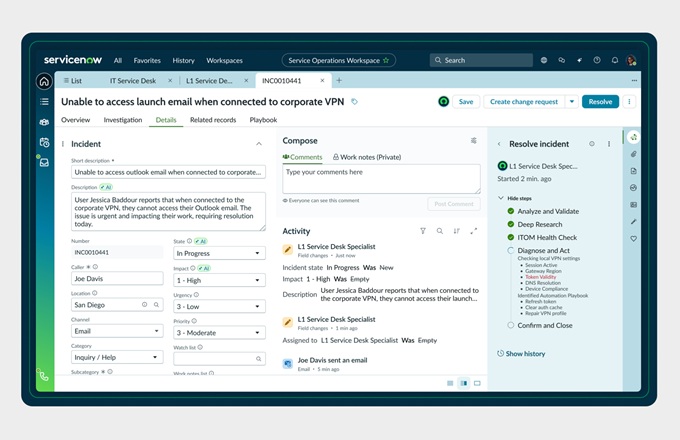Switch to Work notes (Private) tab
Image resolution: width=680 pixels, height=440 pixels.
pyautogui.click(x=367, y=157)
